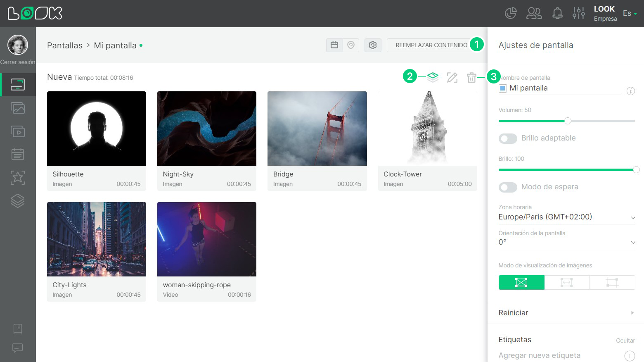Toggle the Brillo adaptable switch
Screen dimensions: 644x362
point(508,138)
